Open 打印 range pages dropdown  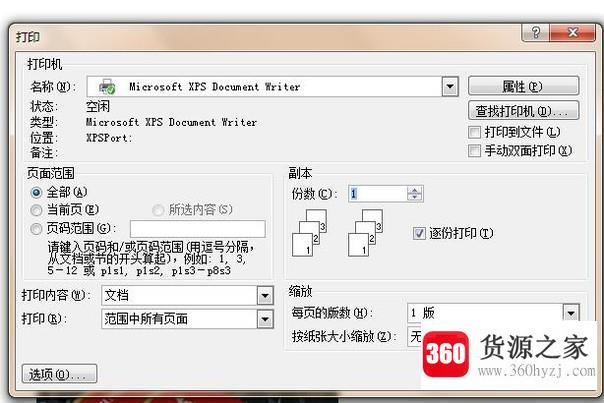pos(265,319)
